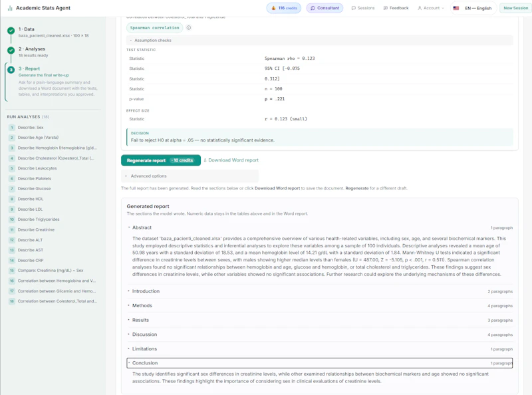Viewport: 532px width, 395px height.
Task: Select run analysis Describe Cholesterol
Action: 53,158
